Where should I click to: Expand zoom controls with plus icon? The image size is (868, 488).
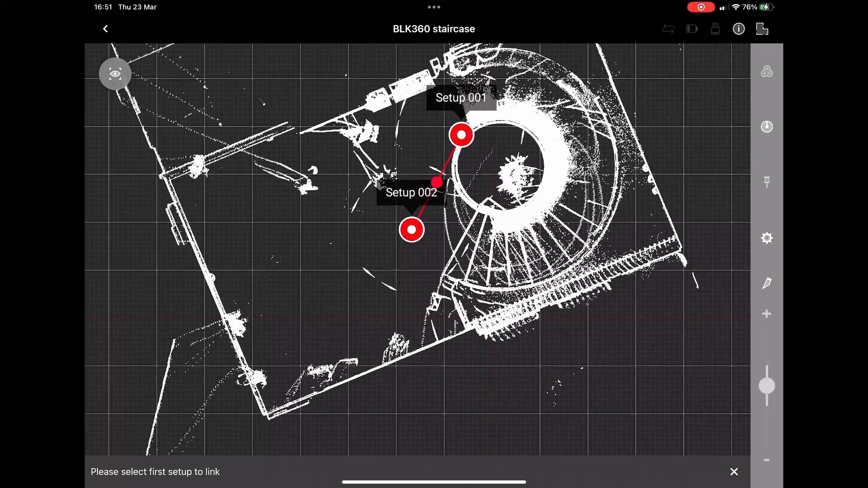coord(767,314)
